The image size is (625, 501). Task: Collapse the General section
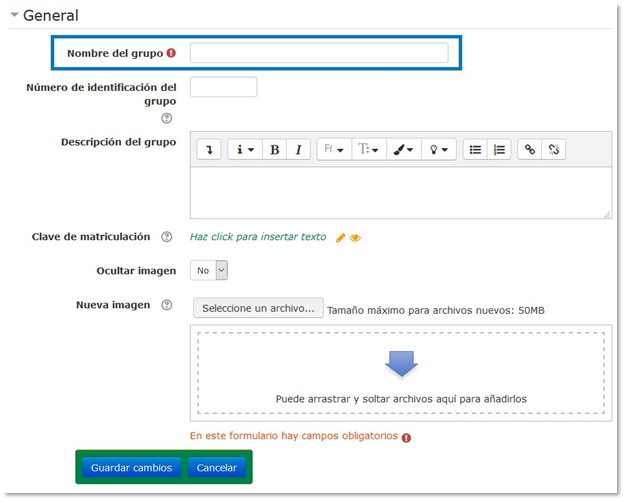click(15, 16)
